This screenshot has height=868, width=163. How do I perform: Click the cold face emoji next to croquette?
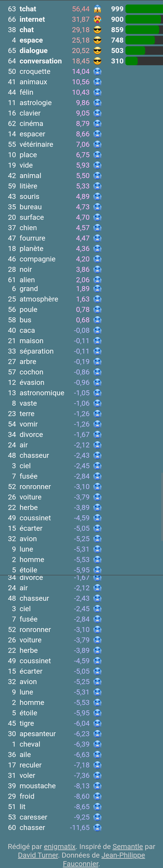[x=97, y=71]
